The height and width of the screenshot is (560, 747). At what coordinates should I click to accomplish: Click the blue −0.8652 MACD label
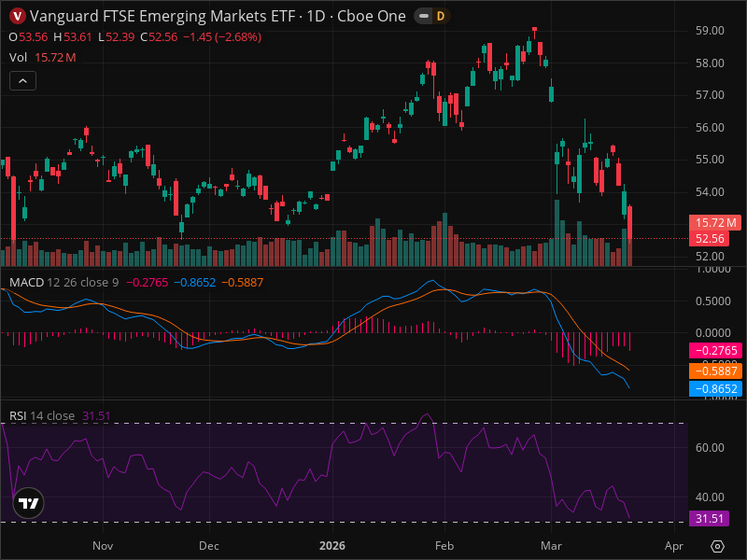[x=715, y=389]
